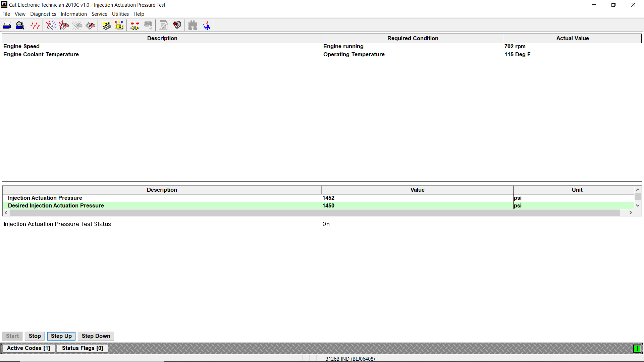Click the scroll down arrow in the pressure table

(638, 206)
